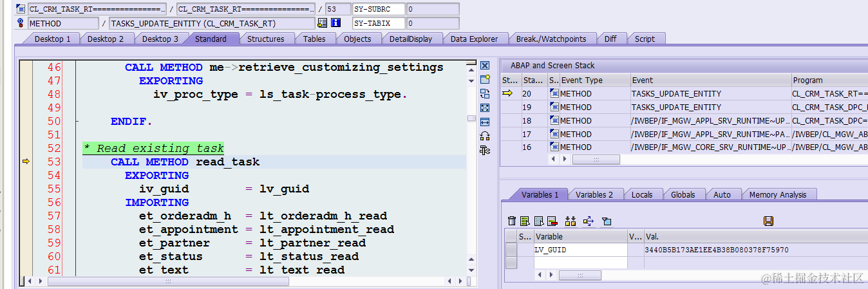This screenshot has height=289, width=868.
Task: Open the DetailDisplay tab
Action: (x=411, y=39)
